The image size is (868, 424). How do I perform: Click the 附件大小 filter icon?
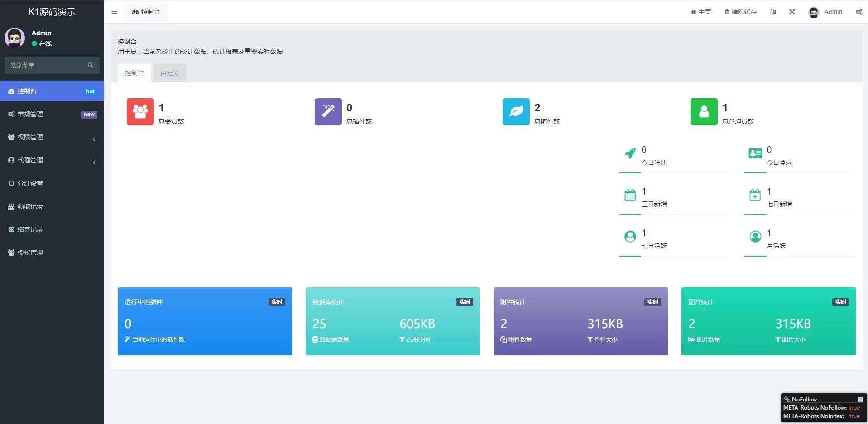click(590, 339)
